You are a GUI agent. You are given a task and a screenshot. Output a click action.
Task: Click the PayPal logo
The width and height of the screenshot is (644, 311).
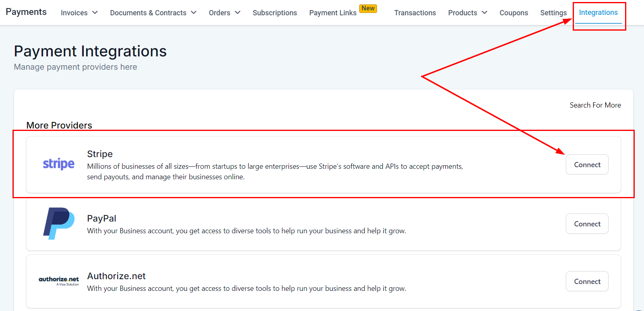click(x=59, y=224)
